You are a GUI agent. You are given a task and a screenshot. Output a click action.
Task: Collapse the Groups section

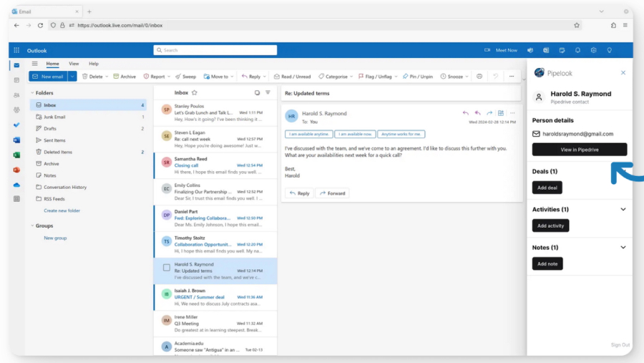[32, 226]
